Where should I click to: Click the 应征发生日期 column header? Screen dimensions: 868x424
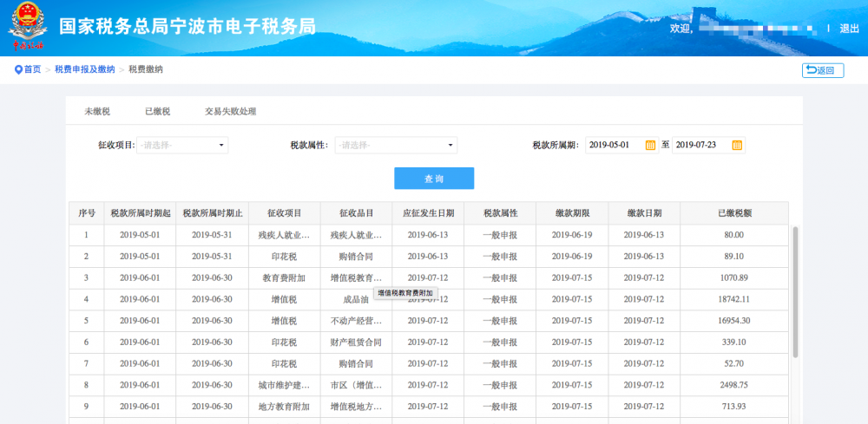click(x=428, y=212)
